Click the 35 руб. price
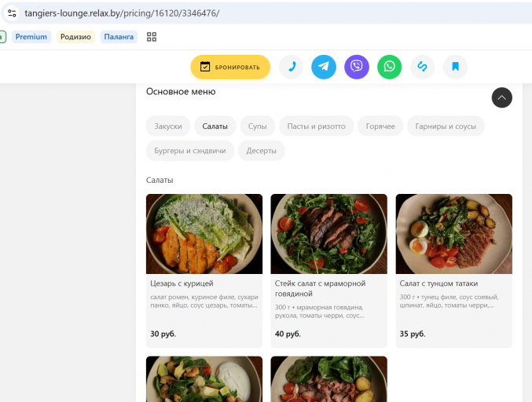The image size is (532, 402). [413, 334]
